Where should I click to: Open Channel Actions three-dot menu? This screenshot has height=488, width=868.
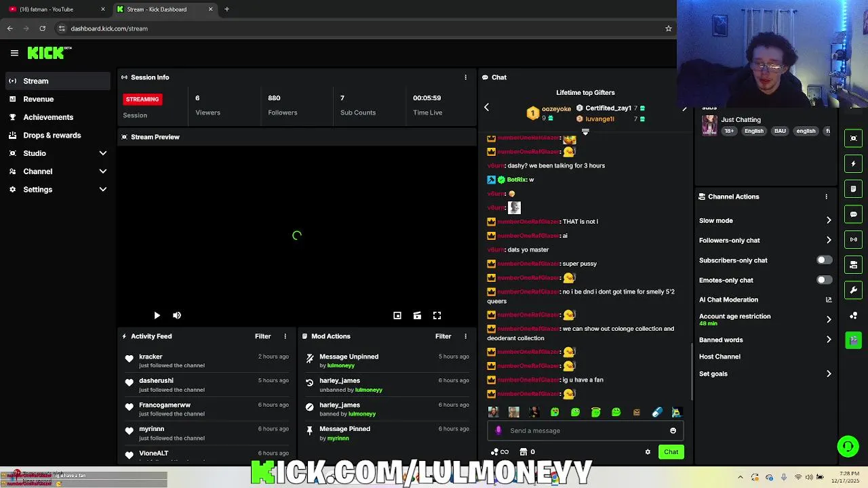click(826, 197)
